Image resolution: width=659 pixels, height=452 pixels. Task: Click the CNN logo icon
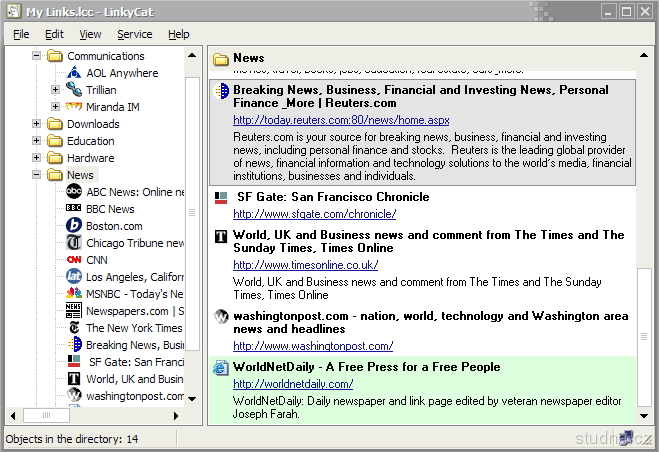(x=74, y=260)
